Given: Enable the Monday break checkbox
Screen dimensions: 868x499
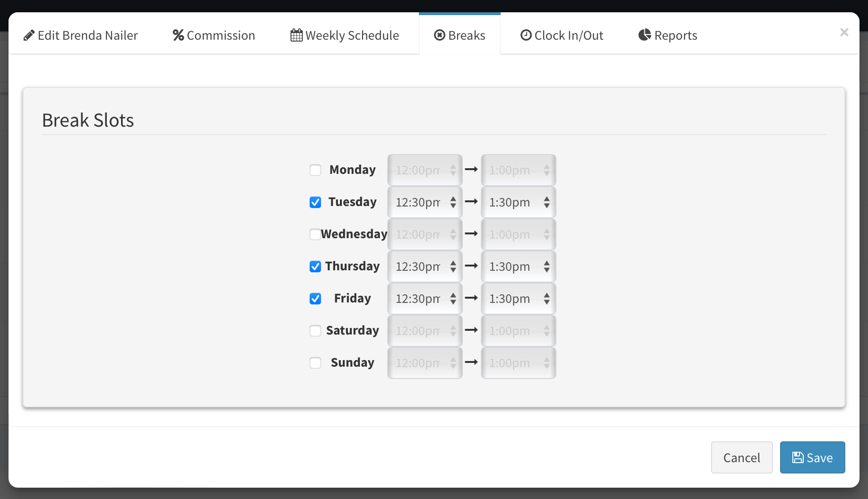Looking at the screenshot, I should [315, 170].
